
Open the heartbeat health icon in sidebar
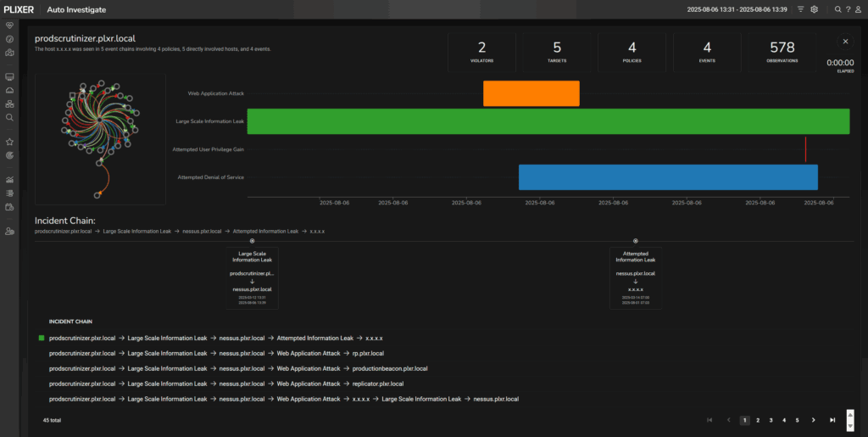click(8, 25)
